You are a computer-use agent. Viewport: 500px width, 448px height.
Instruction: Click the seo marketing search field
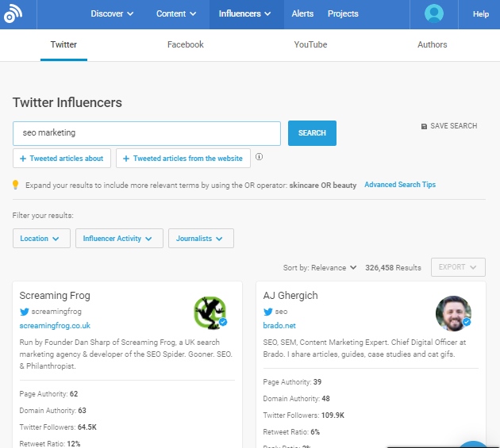[x=147, y=133]
